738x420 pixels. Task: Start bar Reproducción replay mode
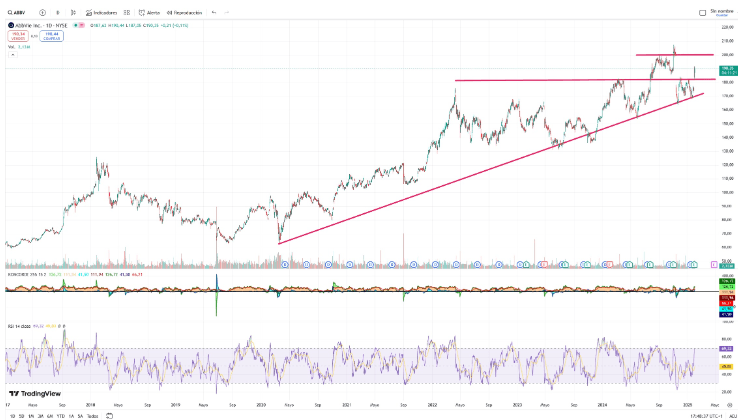184,12
